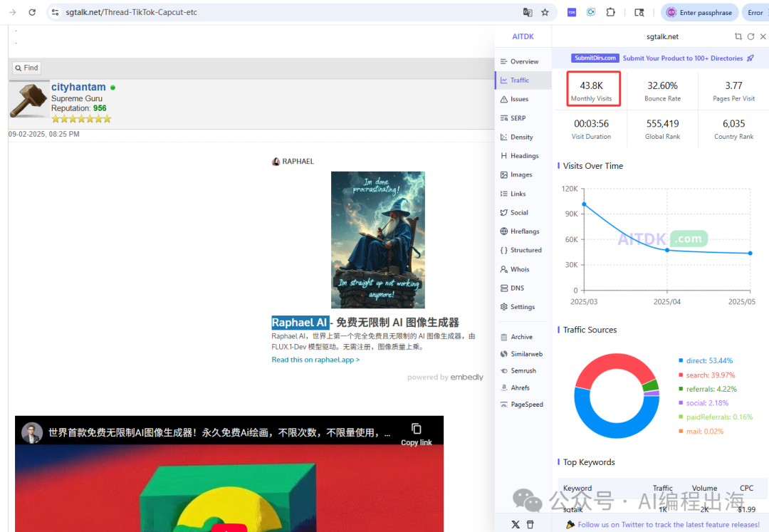769x532 pixels.
Task: Click Read this on raphael.app link
Action: 315,360
